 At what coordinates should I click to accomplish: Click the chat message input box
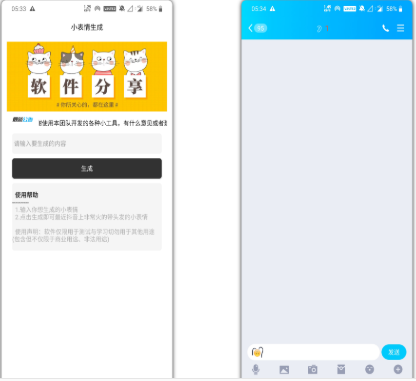[313, 352]
